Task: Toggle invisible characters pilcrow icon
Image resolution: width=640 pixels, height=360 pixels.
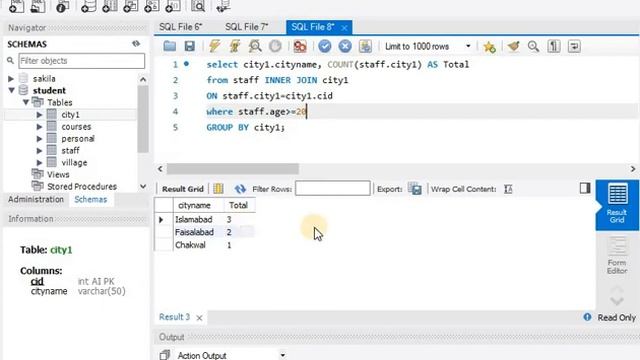Action: click(x=554, y=46)
